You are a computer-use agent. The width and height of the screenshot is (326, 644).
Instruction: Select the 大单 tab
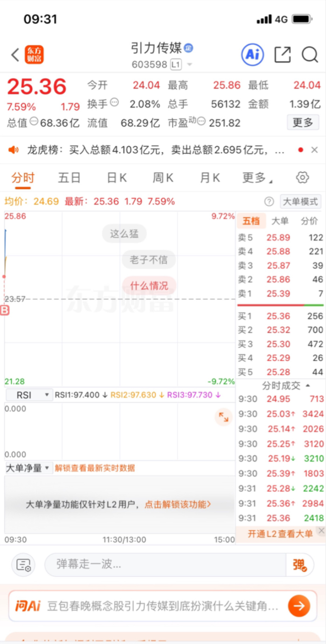pos(280,221)
